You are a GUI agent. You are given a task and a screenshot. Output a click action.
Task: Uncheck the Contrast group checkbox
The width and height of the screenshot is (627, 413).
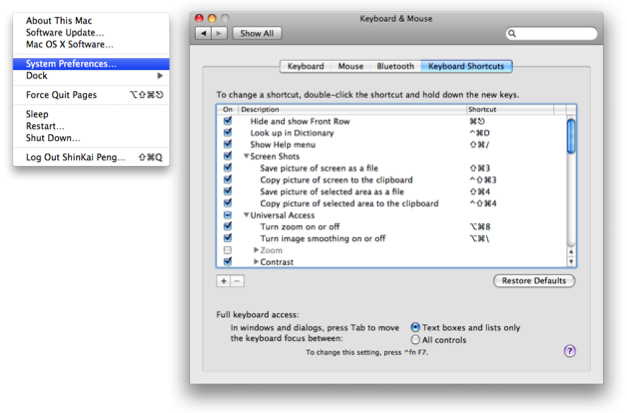228,261
